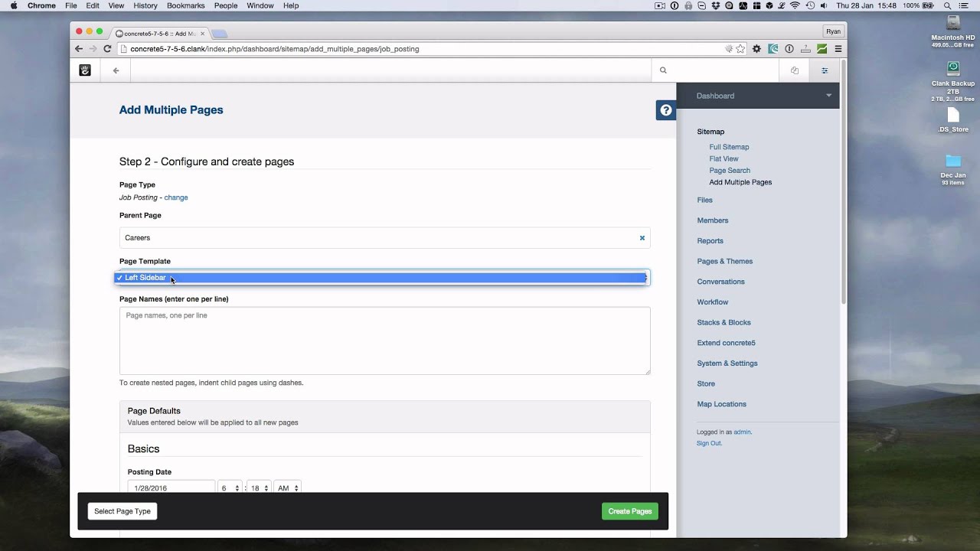Click the 1Password extension icon in Chrome
Viewport: 980px width, 551px height.
(x=789, y=49)
